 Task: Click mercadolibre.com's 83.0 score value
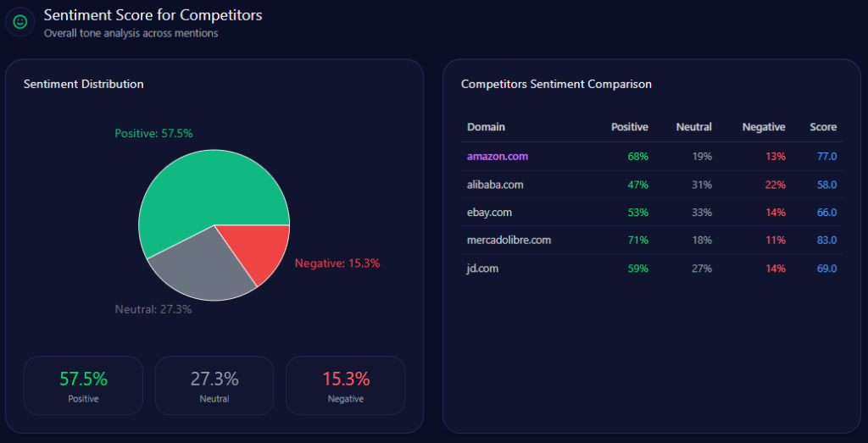(x=826, y=240)
